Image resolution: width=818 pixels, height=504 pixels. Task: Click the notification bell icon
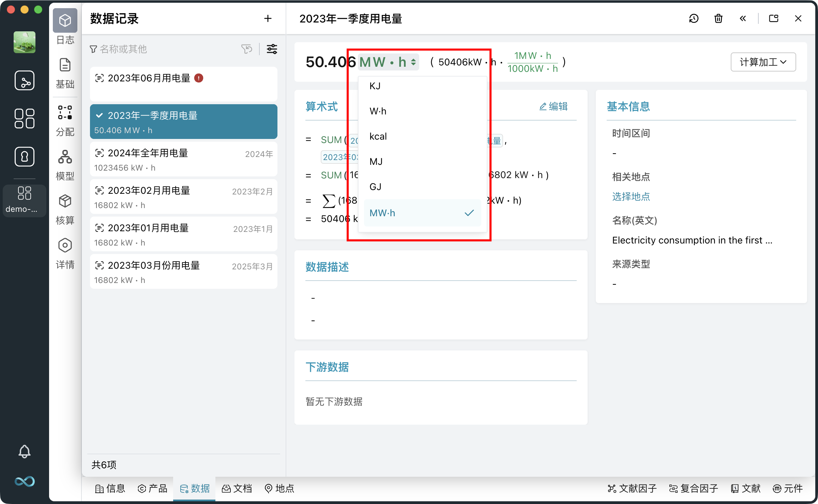click(24, 451)
